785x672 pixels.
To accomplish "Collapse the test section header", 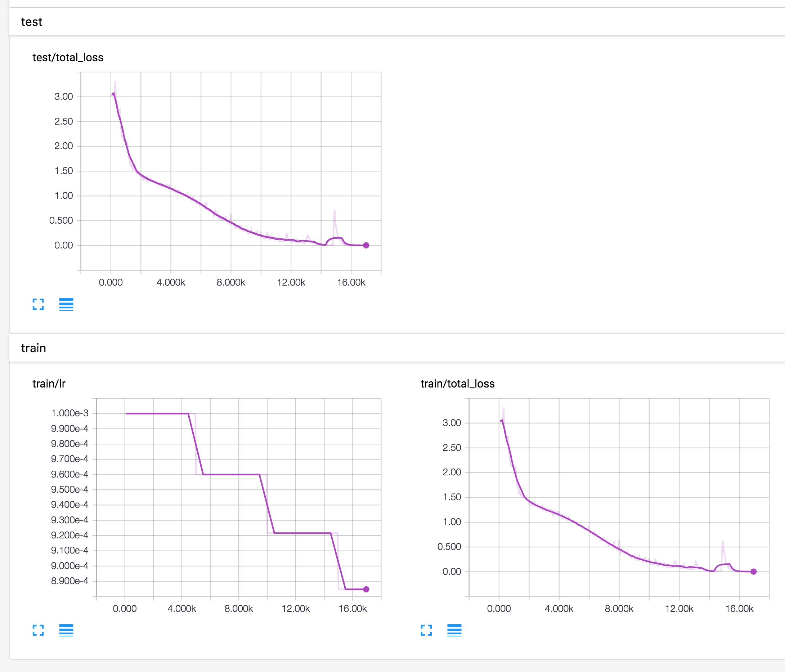I will (x=31, y=22).
